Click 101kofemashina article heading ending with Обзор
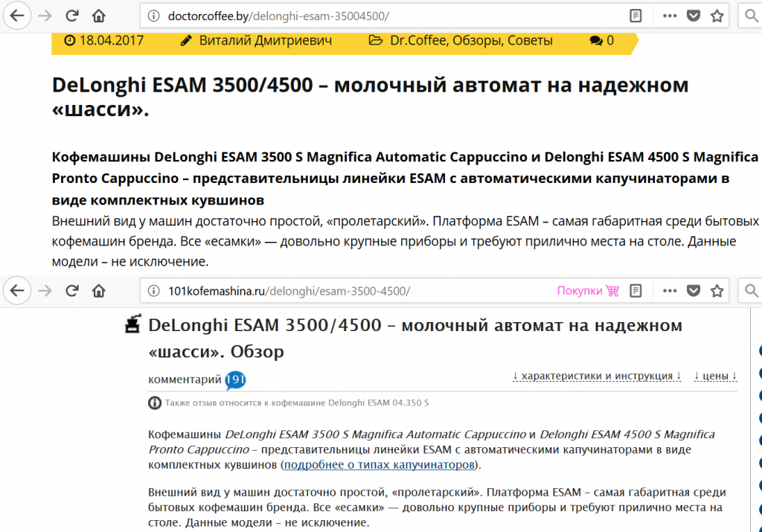This screenshot has width=762, height=532. tap(415, 338)
